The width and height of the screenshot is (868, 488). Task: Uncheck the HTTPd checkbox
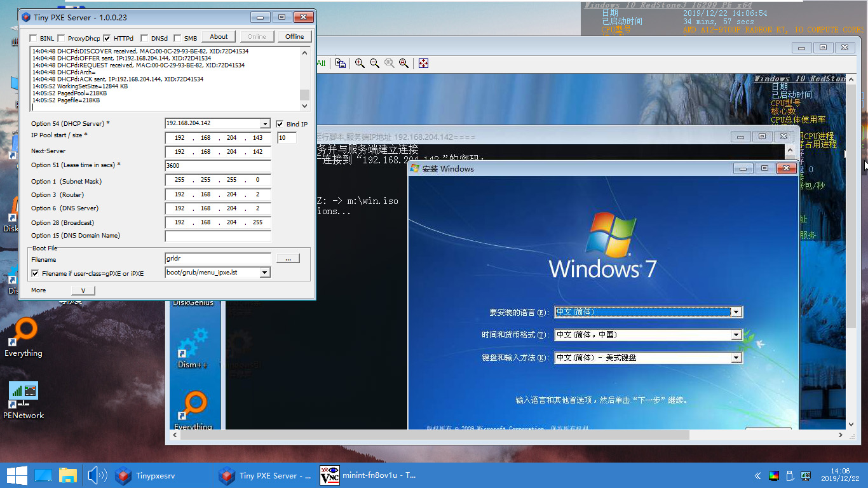107,38
